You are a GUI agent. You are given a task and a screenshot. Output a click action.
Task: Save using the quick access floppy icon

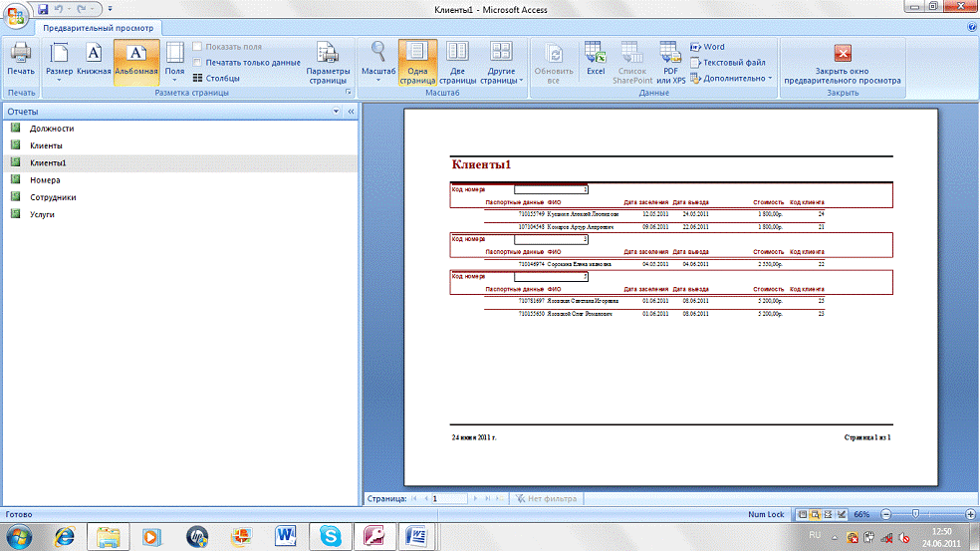[x=43, y=9]
